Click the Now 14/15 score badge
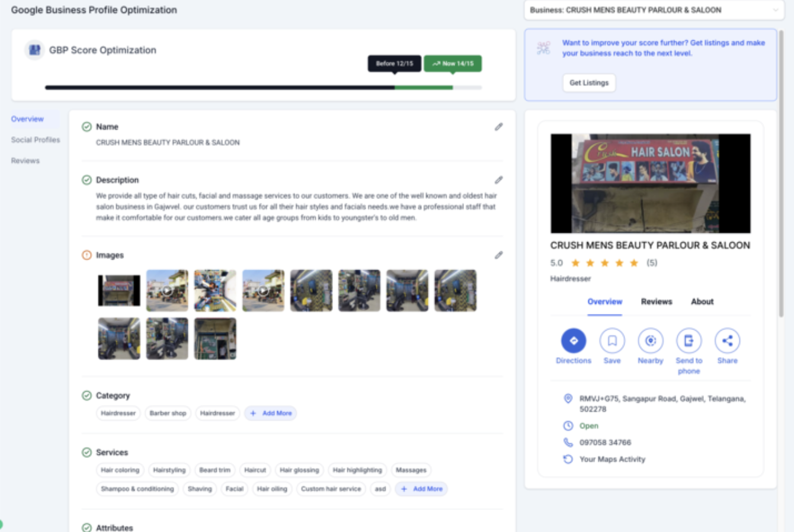The image size is (794, 532). coord(453,63)
